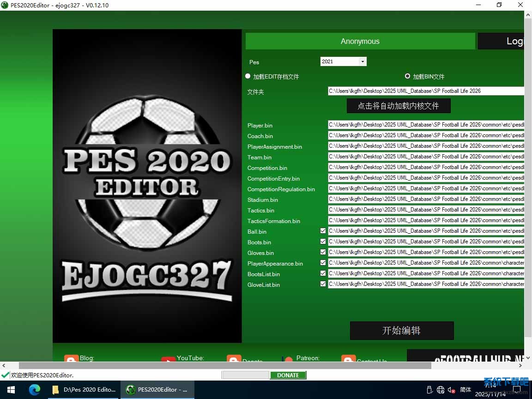
Task: Click the Blog blogger icon
Action: 71,359
